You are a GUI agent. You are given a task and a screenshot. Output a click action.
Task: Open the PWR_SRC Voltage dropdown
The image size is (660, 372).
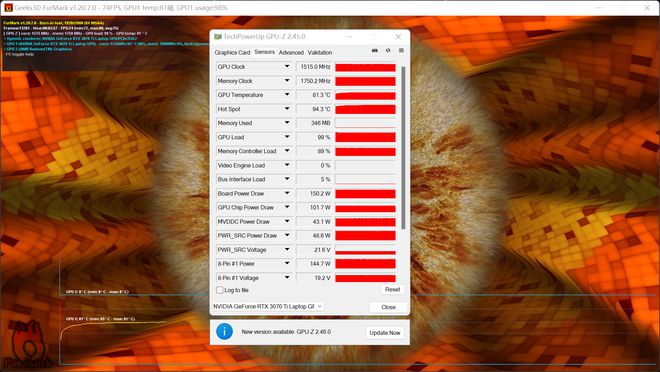coord(287,250)
